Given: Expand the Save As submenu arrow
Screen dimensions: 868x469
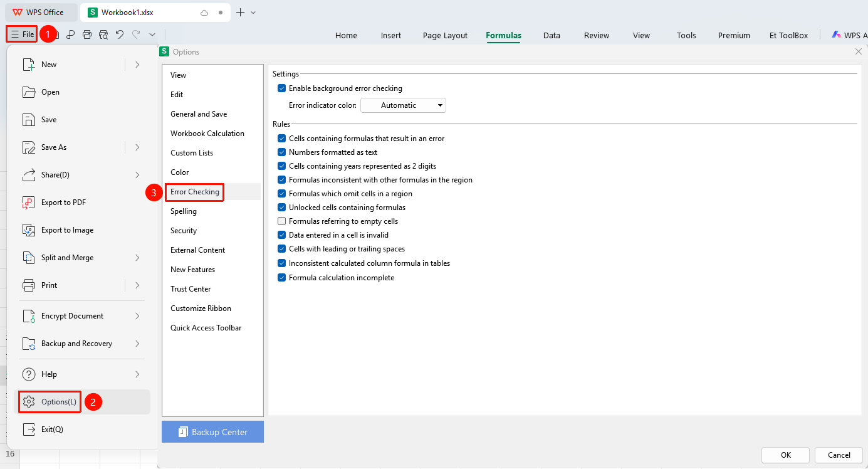Looking at the screenshot, I should point(137,147).
